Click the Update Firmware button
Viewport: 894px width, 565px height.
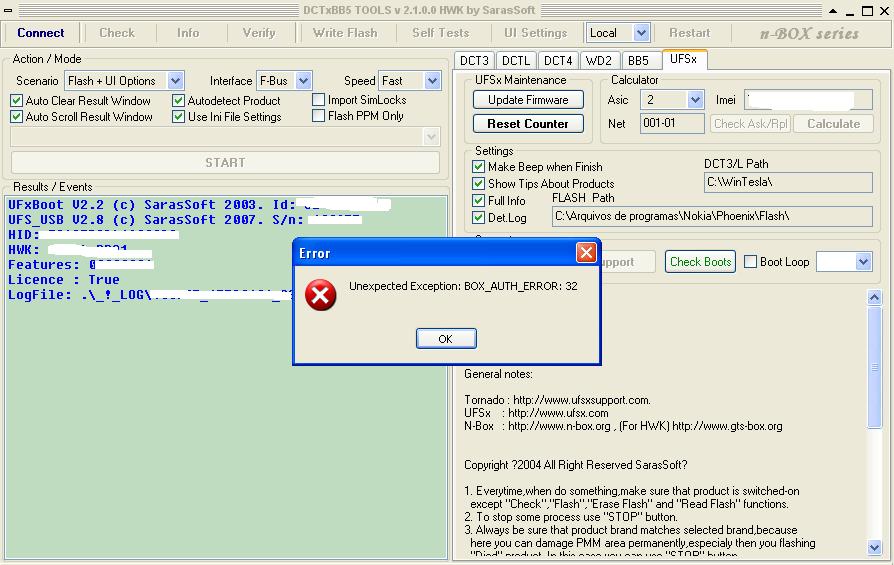pos(528,100)
